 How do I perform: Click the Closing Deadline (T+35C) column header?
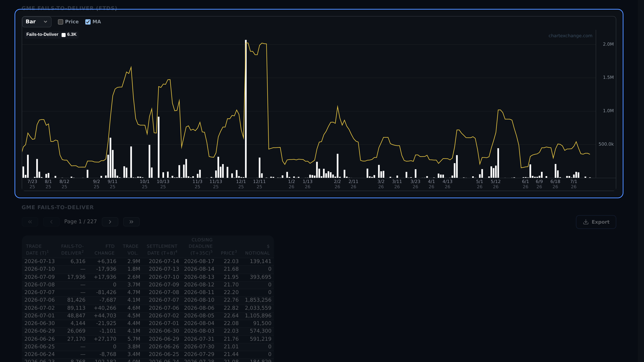[x=200, y=246]
